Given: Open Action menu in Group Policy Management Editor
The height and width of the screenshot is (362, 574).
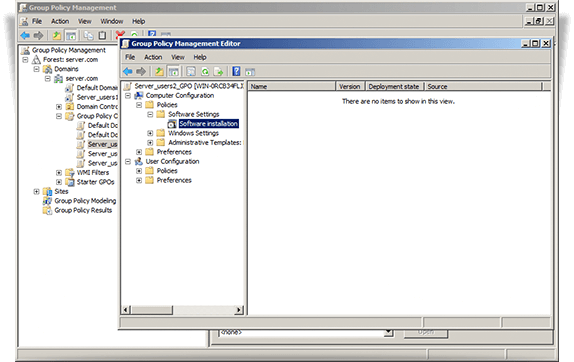Looking at the screenshot, I should click(x=153, y=57).
